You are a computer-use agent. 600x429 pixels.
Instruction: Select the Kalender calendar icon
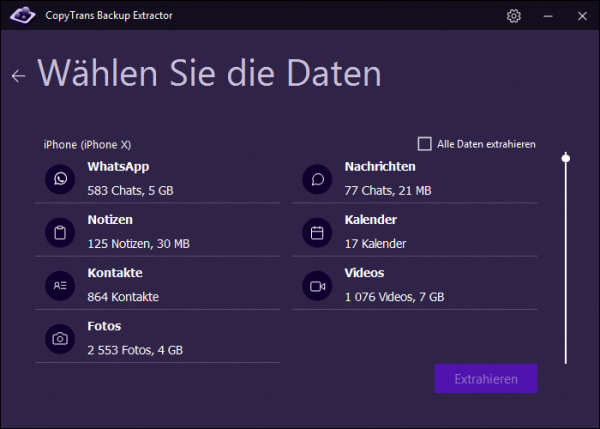pos(318,232)
